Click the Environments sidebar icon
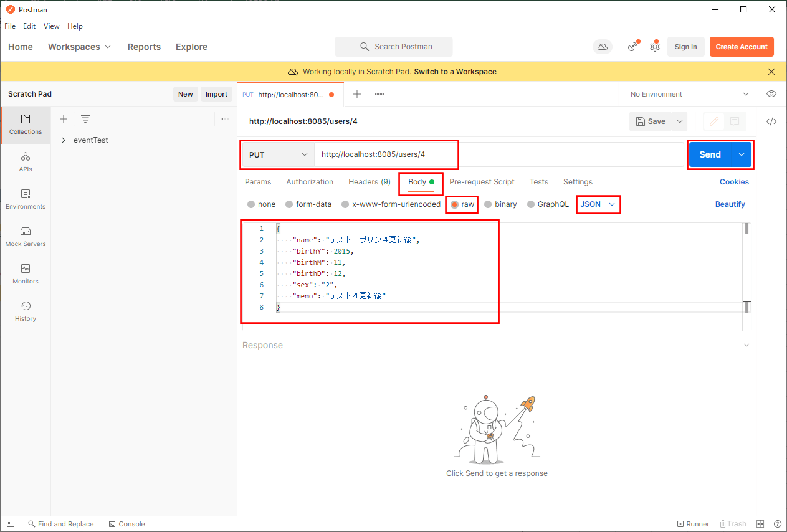The height and width of the screenshot is (532, 787). point(25,199)
